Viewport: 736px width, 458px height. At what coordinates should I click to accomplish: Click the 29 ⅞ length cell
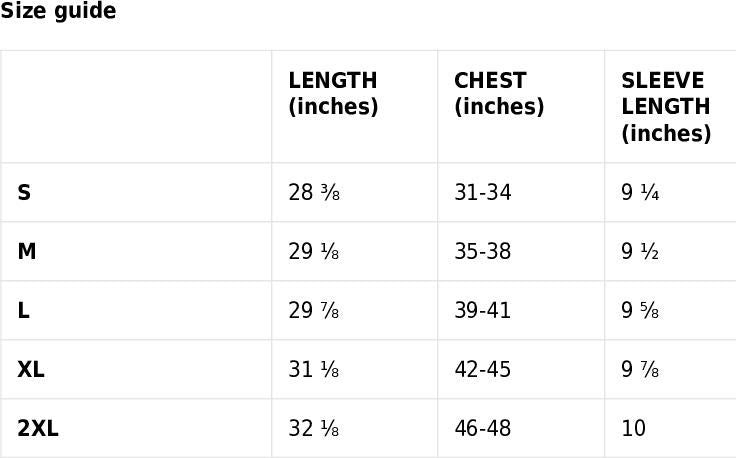pyautogui.click(x=314, y=310)
